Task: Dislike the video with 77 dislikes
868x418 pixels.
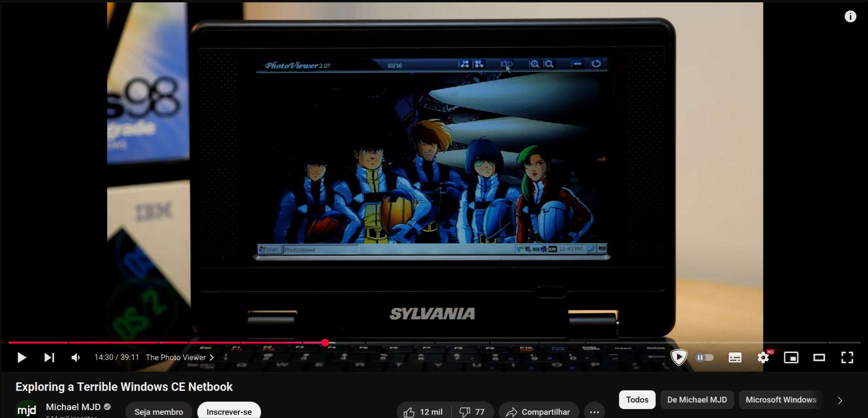Action: [472, 411]
